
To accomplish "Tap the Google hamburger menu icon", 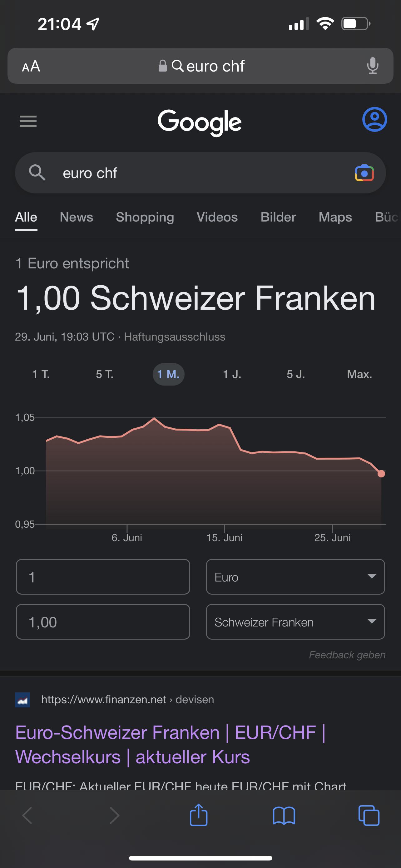I will pos(28,121).
